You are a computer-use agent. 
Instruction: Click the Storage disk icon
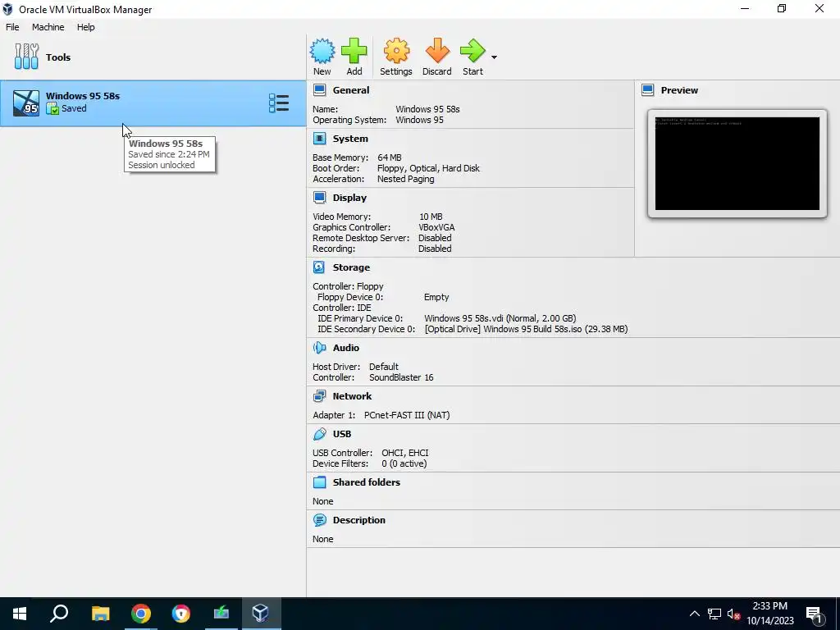(x=319, y=267)
